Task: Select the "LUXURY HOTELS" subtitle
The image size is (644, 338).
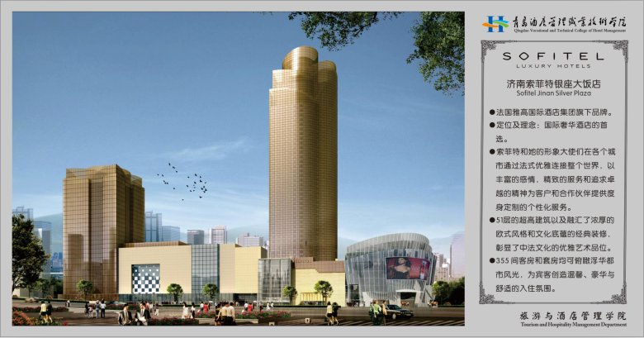Action: coord(553,66)
